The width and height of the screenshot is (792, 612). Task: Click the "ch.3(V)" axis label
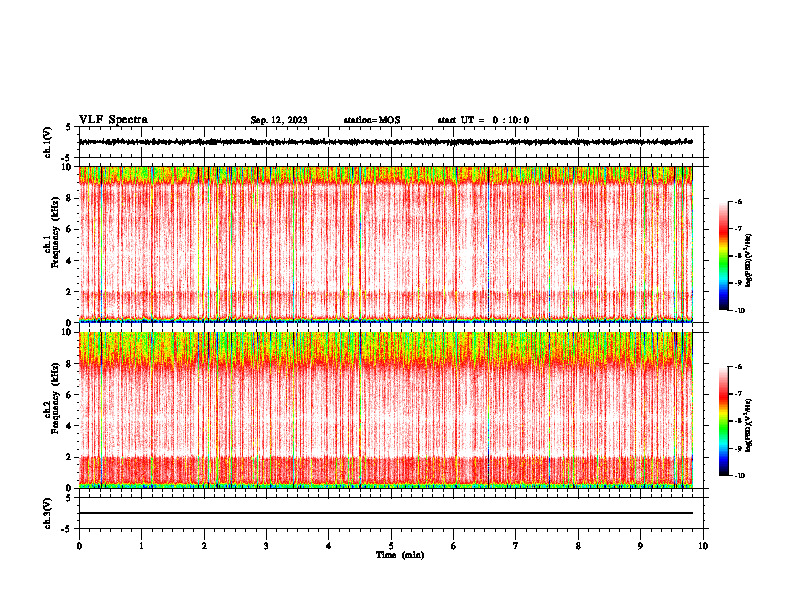point(48,514)
